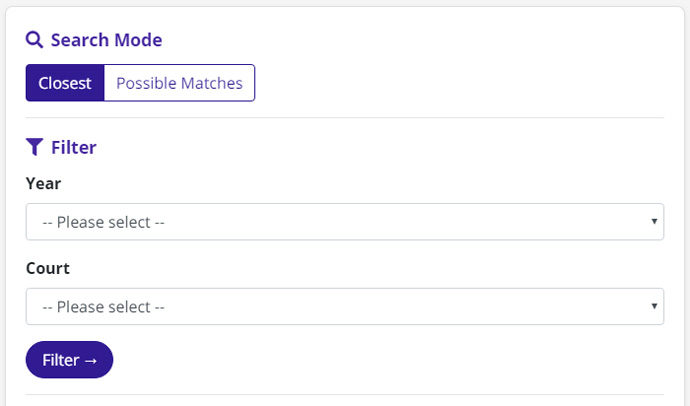Open the Court select dropdown

click(x=345, y=307)
